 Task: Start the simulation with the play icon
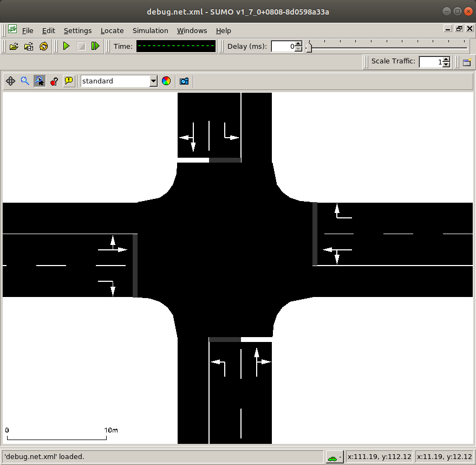[66, 46]
